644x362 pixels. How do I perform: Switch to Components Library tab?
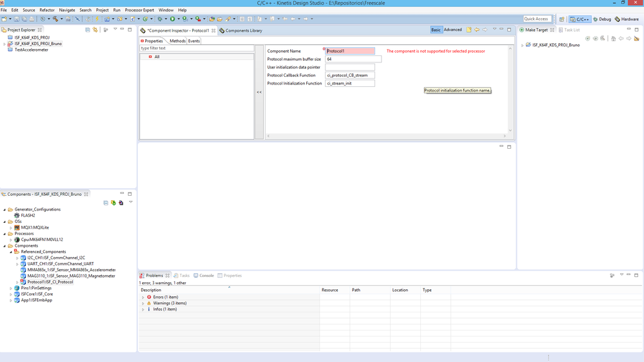241,30
